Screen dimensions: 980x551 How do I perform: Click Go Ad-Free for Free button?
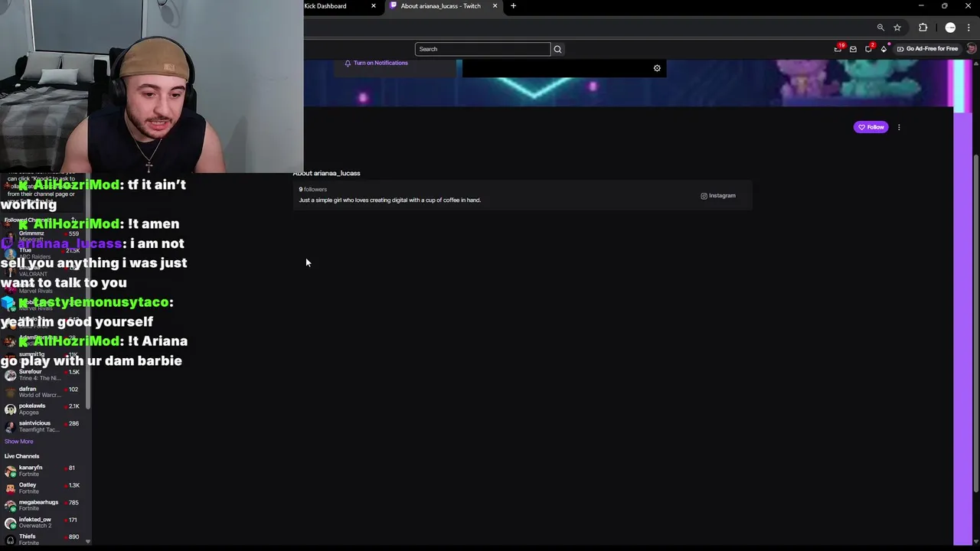pyautogui.click(x=927, y=49)
